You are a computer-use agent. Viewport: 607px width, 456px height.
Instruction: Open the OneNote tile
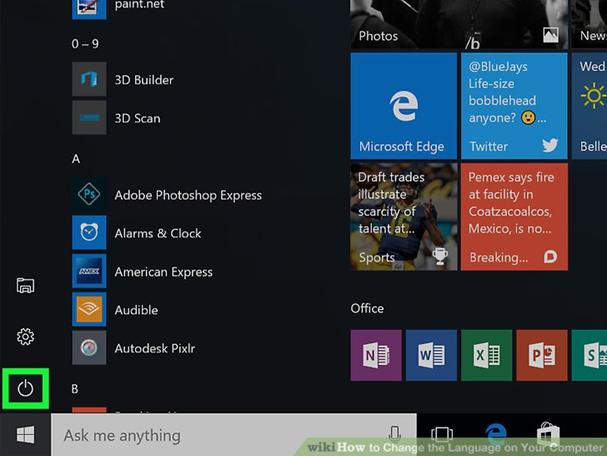(376, 355)
